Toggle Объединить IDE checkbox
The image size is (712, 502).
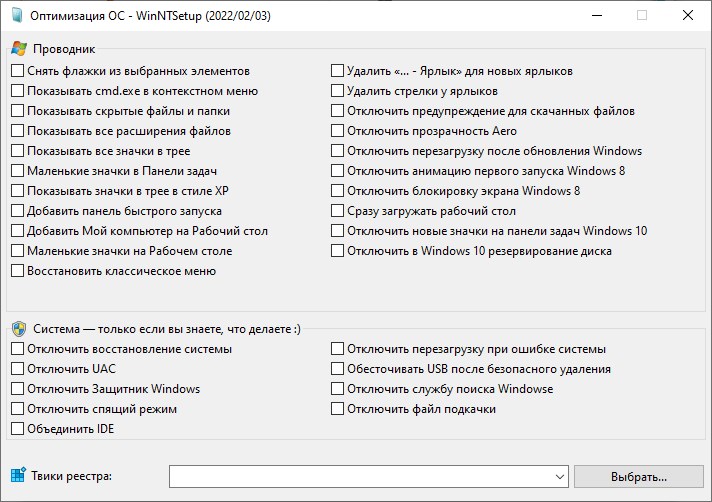[x=18, y=429]
